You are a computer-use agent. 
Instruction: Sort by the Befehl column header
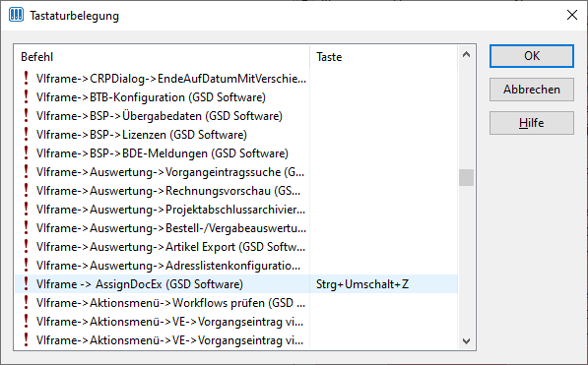click(162, 57)
